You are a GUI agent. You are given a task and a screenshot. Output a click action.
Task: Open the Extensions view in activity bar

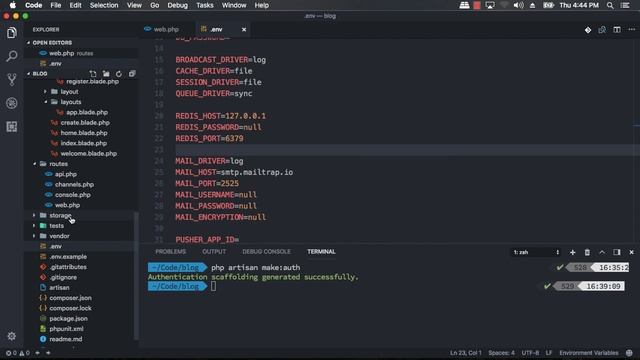(x=12, y=127)
